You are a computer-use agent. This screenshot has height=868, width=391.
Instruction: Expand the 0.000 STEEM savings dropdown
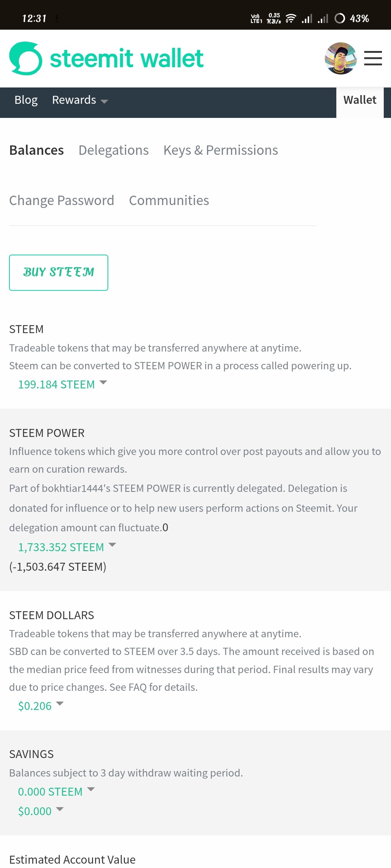pyautogui.click(x=56, y=792)
